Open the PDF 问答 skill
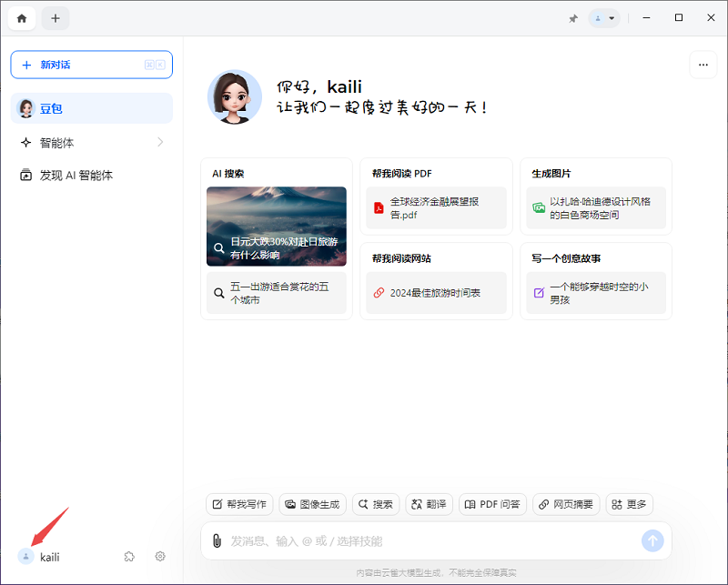This screenshot has width=728, height=585. pyautogui.click(x=491, y=504)
